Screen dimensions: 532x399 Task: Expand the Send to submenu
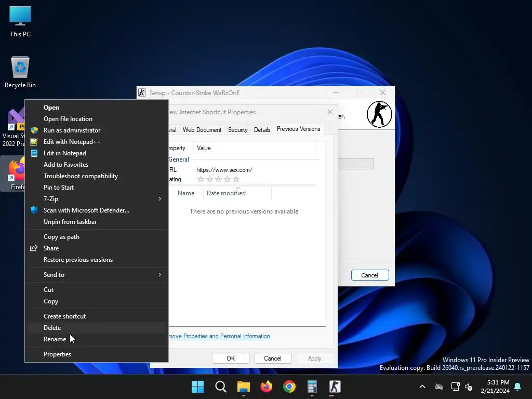coord(96,275)
